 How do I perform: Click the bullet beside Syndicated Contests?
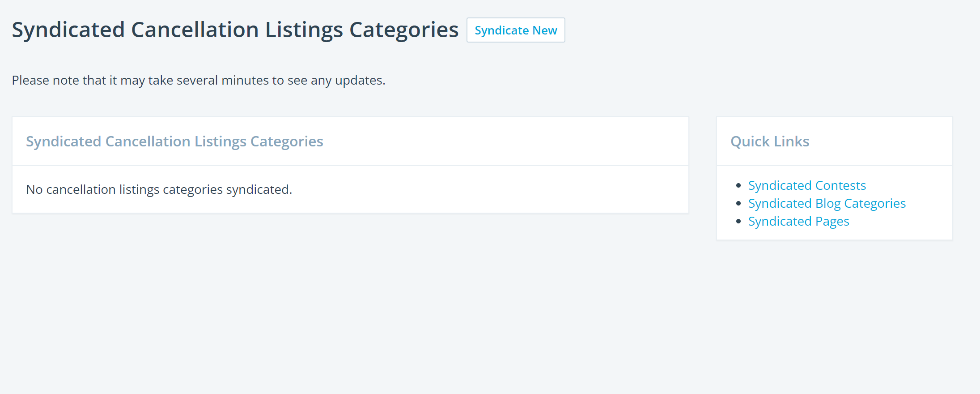(738, 185)
